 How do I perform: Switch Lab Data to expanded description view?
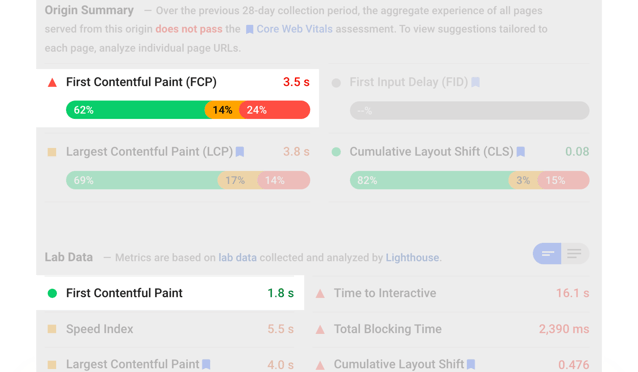[x=575, y=254]
